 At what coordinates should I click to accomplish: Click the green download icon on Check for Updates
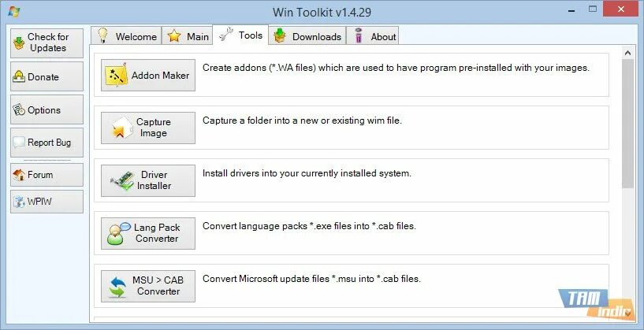point(19,43)
